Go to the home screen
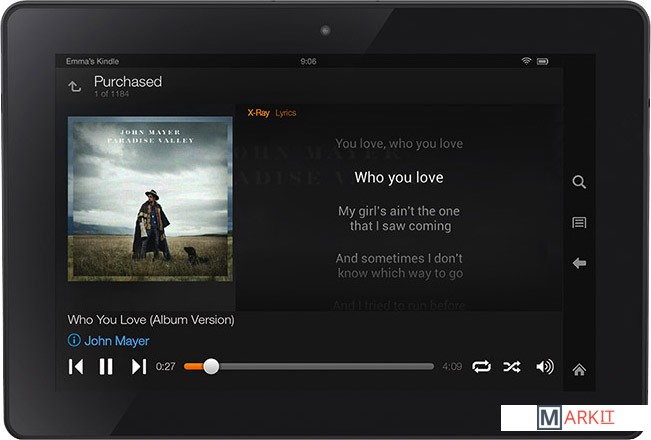 (x=579, y=370)
